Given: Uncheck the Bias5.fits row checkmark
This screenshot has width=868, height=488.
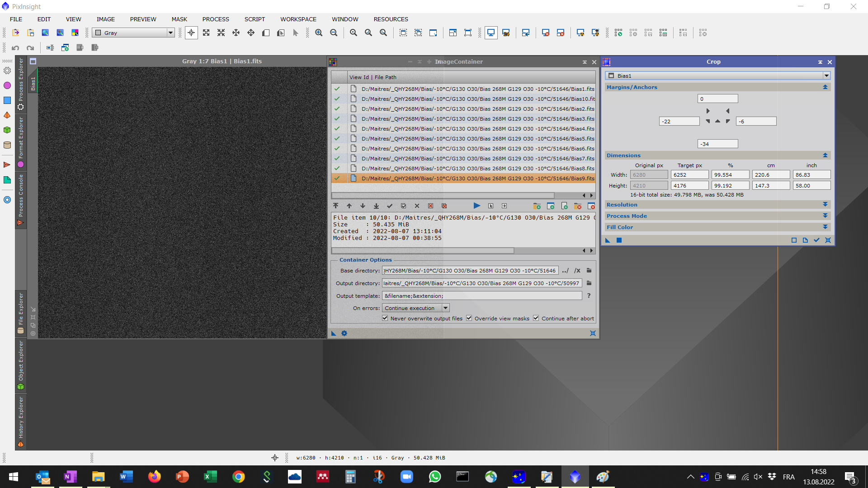Looking at the screenshot, I should click(x=337, y=138).
